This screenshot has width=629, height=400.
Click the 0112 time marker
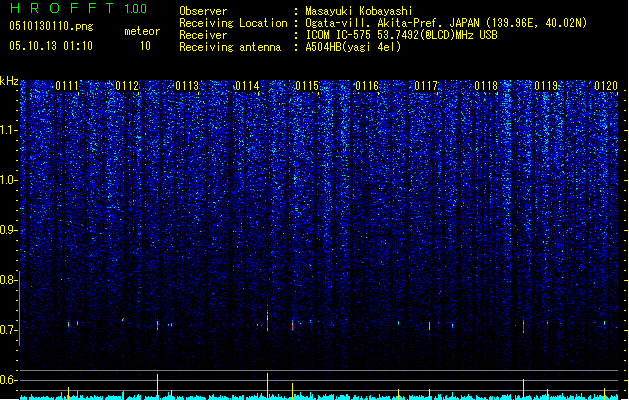(x=127, y=86)
